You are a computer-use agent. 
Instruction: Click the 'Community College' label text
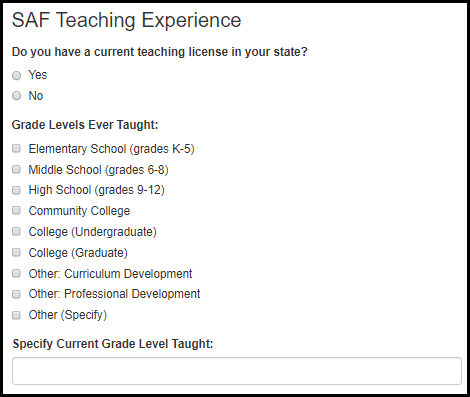79,211
